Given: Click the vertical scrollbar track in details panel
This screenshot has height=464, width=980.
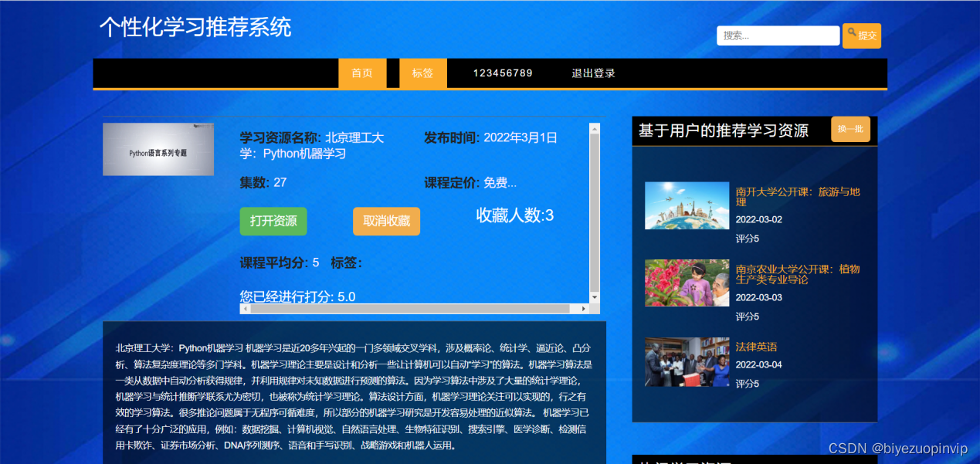Looking at the screenshot, I should 595,213.
